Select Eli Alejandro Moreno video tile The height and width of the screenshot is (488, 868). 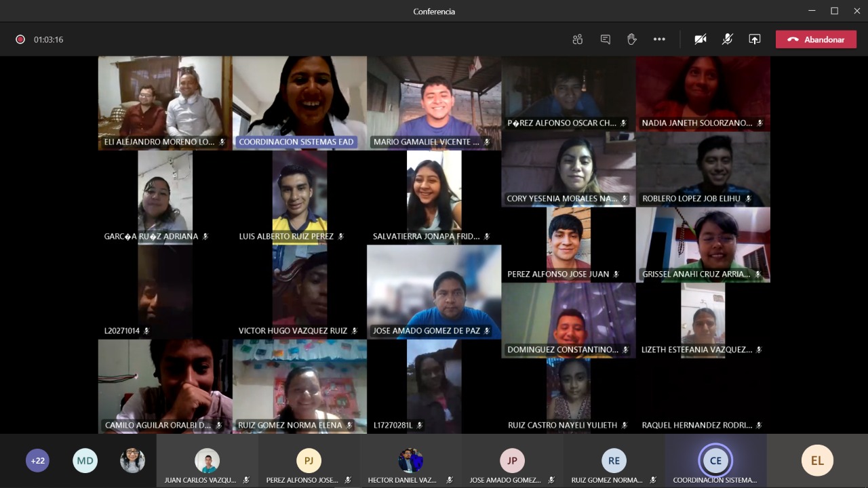point(165,103)
